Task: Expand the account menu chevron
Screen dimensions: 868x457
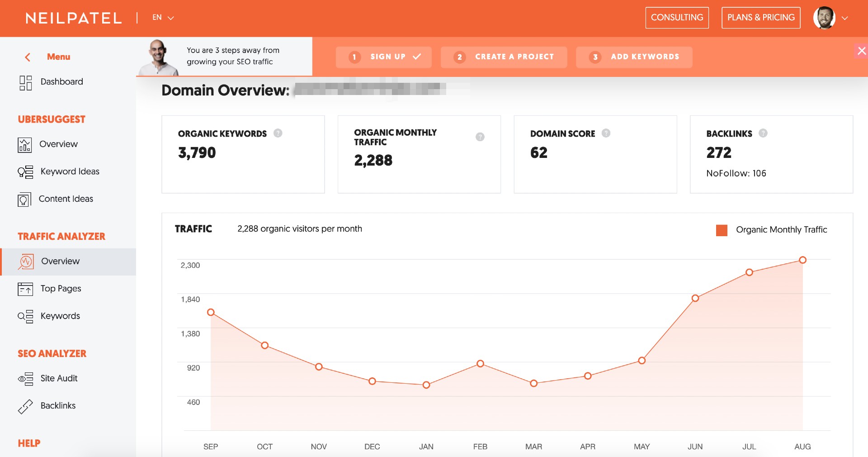Action: click(x=844, y=18)
